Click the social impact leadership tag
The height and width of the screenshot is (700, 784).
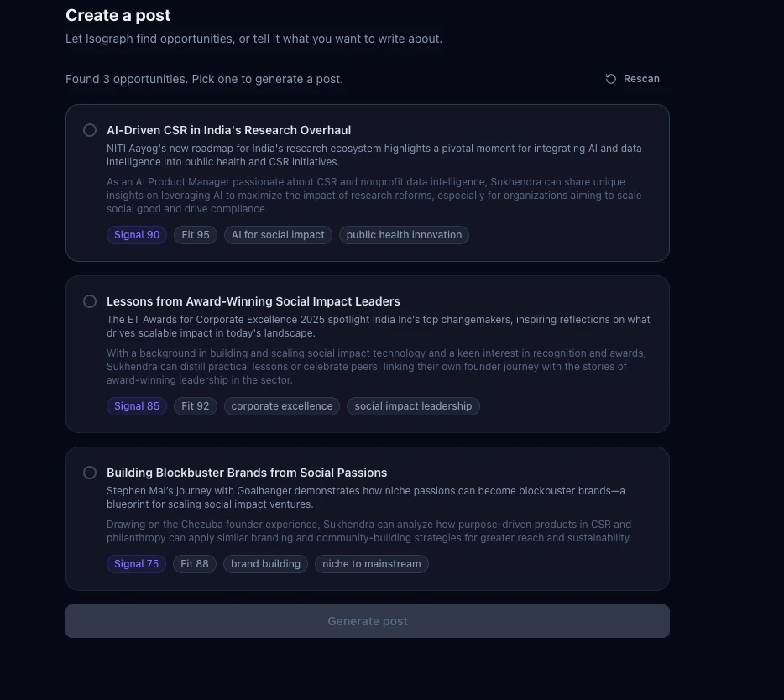413,406
